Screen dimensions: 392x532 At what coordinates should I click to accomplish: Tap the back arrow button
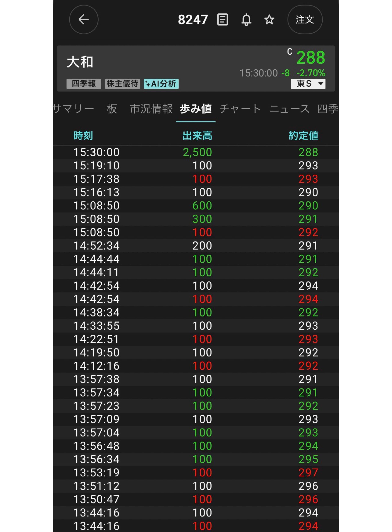pos(84,20)
